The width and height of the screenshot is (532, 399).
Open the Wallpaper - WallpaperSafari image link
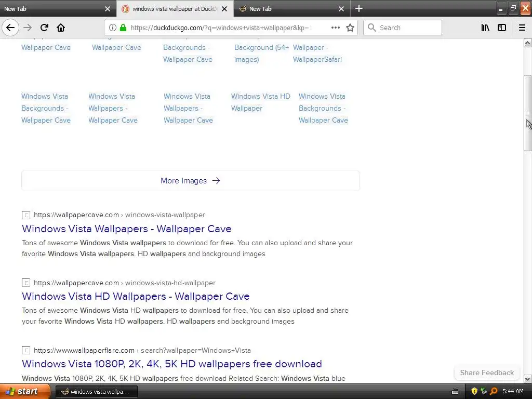coord(317,54)
